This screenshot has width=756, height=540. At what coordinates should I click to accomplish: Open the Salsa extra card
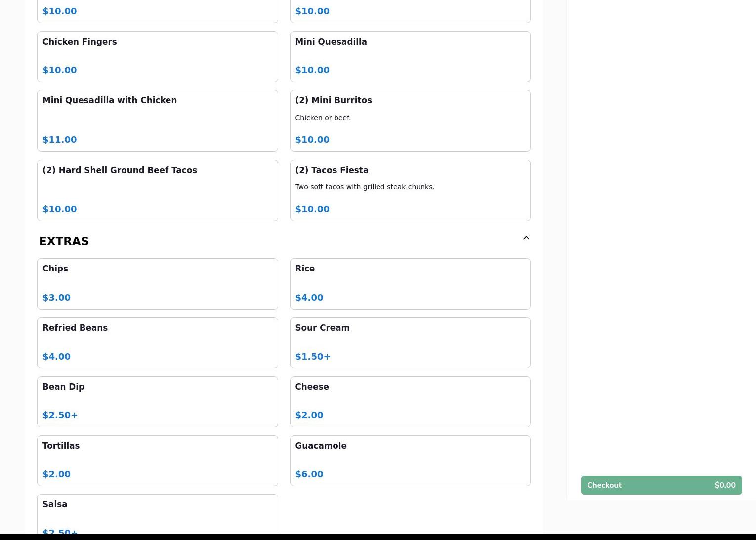(x=157, y=514)
